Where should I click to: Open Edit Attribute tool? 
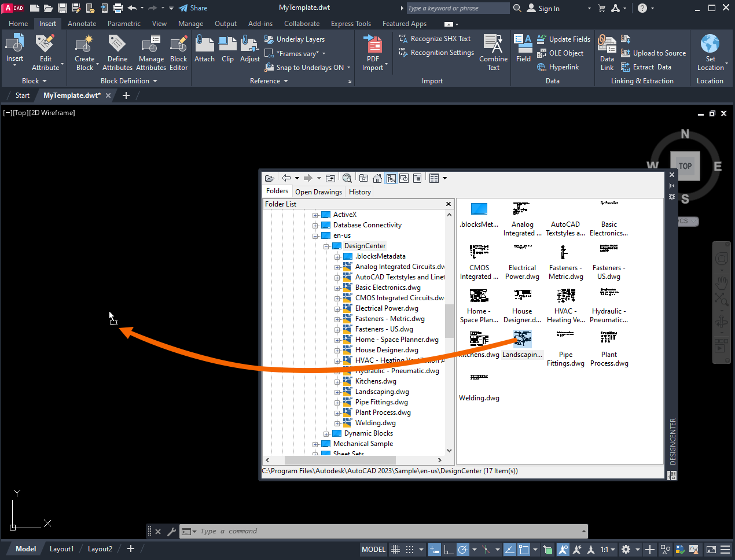pyautogui.click(x=45, y=52)
